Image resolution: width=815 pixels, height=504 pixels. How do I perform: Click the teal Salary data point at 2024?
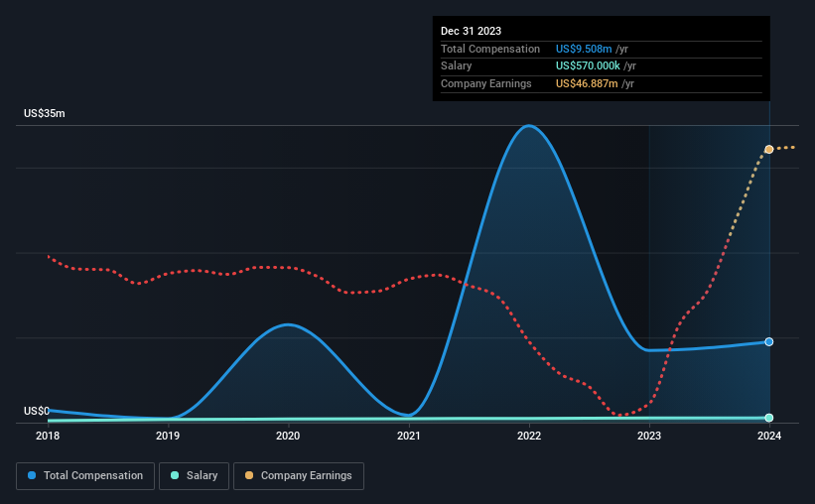768,418
